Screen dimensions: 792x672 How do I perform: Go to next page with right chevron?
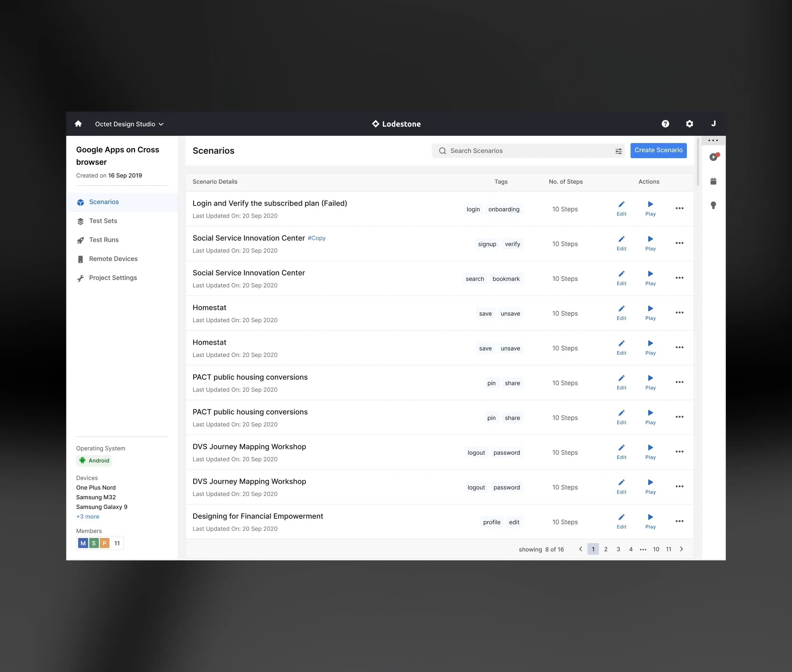(681, 549)
